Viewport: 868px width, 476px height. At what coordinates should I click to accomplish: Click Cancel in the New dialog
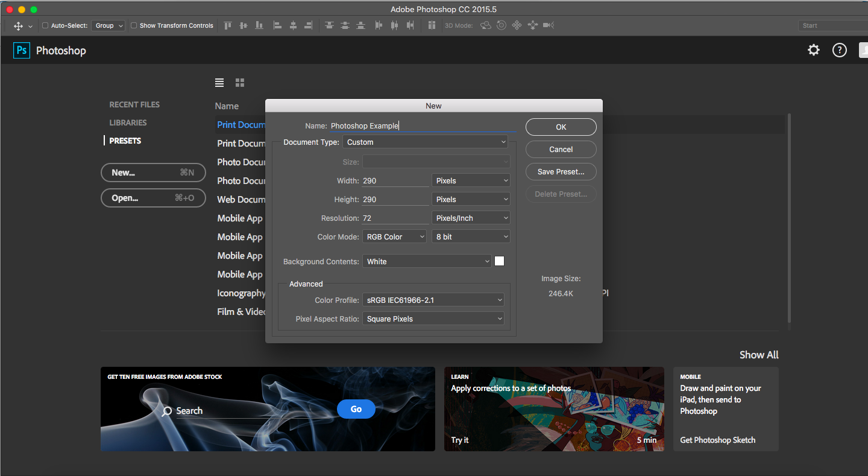(x=561, y=149)
